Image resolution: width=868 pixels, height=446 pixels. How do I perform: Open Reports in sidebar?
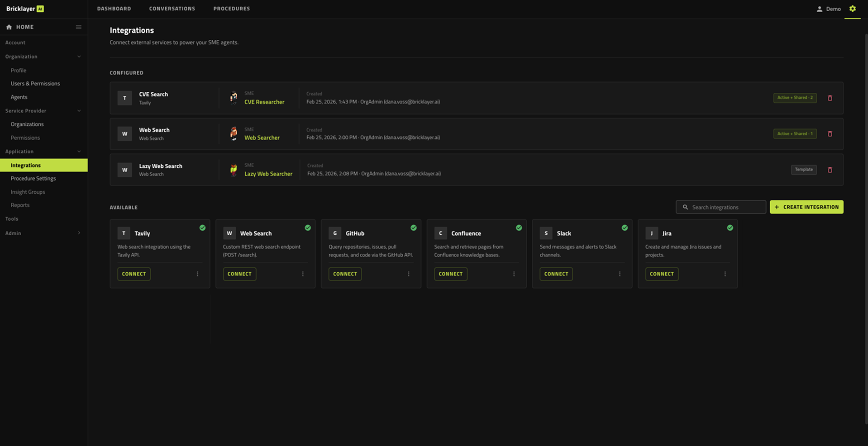(x=20, y=205)
